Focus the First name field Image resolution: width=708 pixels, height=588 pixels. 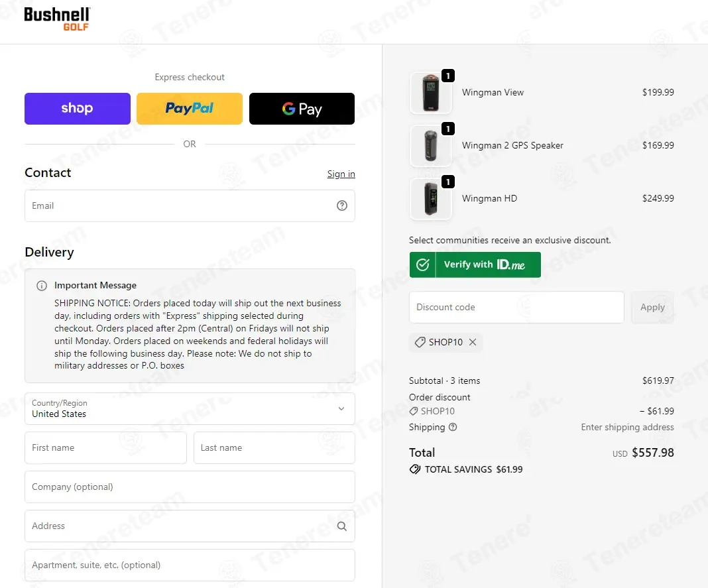click(x=105, y=447)
